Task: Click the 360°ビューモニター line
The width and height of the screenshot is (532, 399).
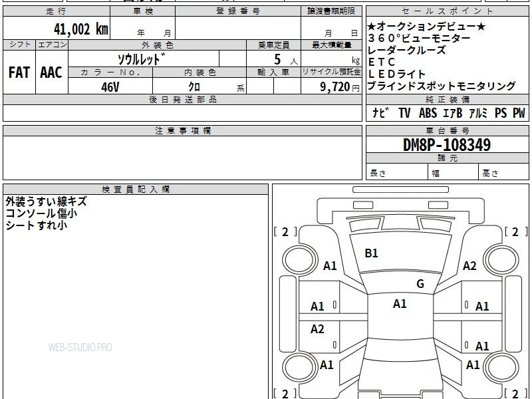Action: click(x=419, y=38)
